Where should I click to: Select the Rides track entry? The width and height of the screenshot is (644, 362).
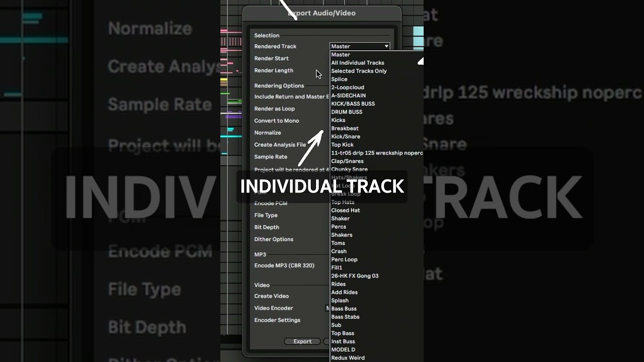(338, 284)
